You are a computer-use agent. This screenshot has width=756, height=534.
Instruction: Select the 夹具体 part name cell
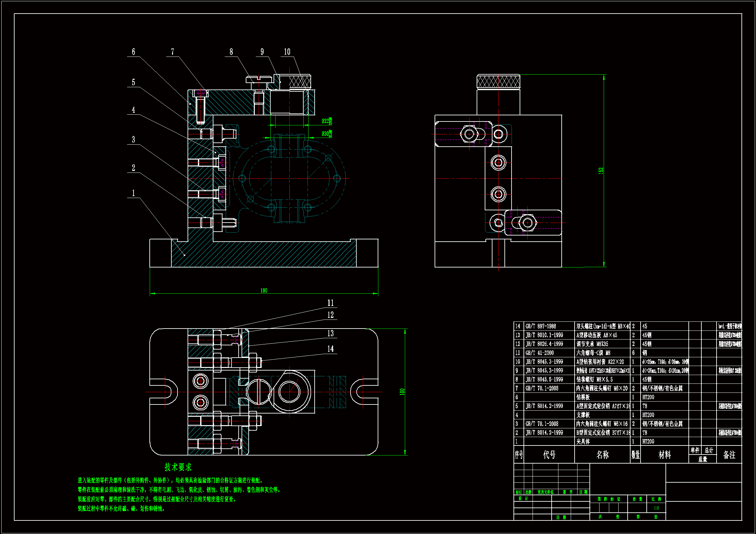click(583, 442)
